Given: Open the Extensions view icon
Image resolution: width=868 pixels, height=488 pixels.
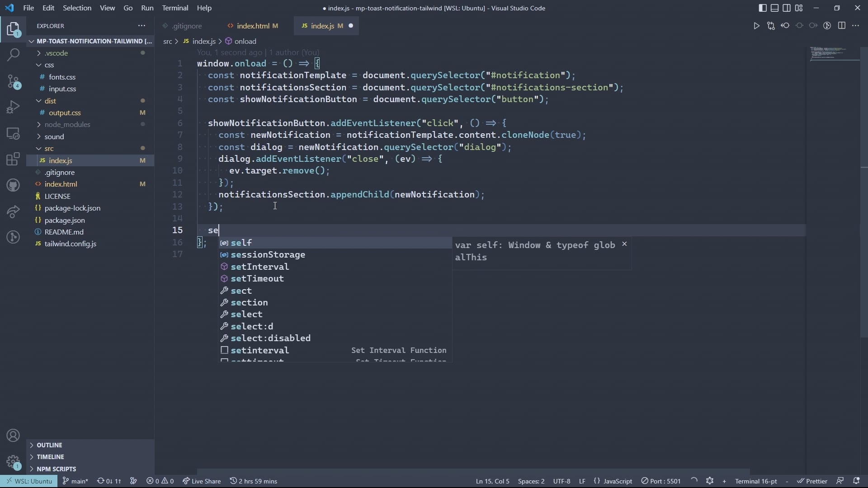Looking at the screenshot, I should pos(13,159).
